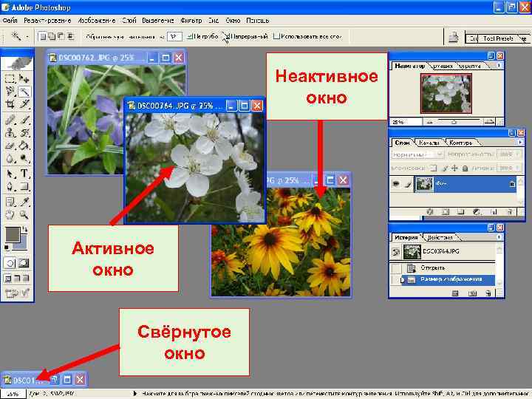Select the Type tool
The width and height of the screenshot is (532, 399).
(x=24, y=174)
